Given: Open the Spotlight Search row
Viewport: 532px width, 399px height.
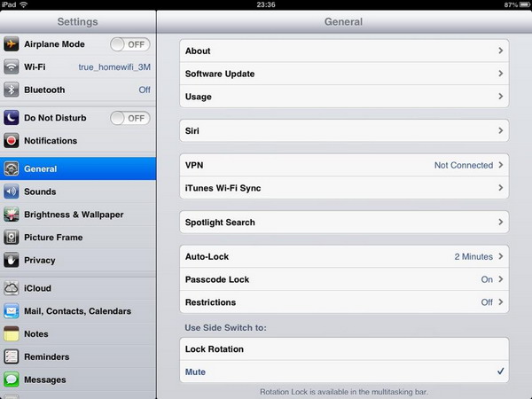Looking at the screenshot, I should pos(344,222).
